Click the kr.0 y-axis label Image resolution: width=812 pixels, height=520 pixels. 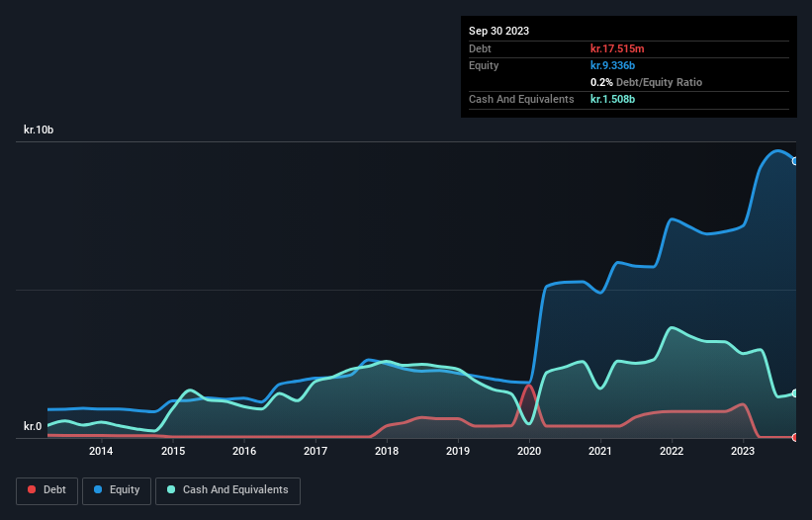pyautogui.click(x=33, y=426)
